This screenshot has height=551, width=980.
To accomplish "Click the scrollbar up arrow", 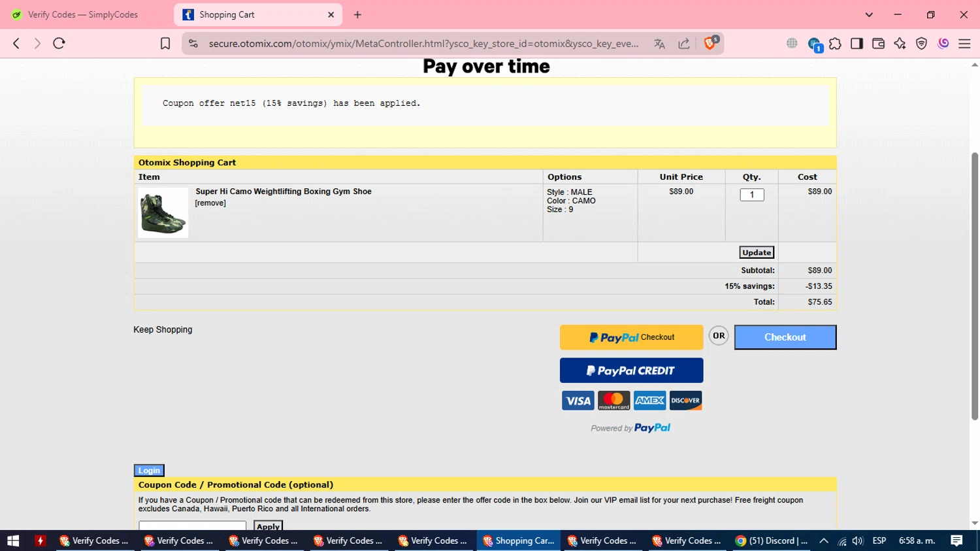I will pyautogui.click(x=975, y=65).
